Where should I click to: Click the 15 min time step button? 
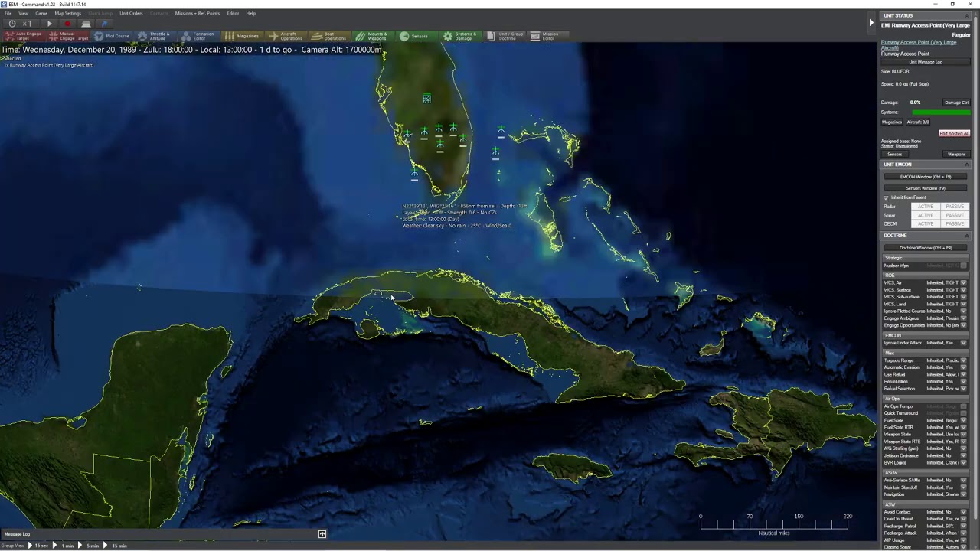coord(116,546)
